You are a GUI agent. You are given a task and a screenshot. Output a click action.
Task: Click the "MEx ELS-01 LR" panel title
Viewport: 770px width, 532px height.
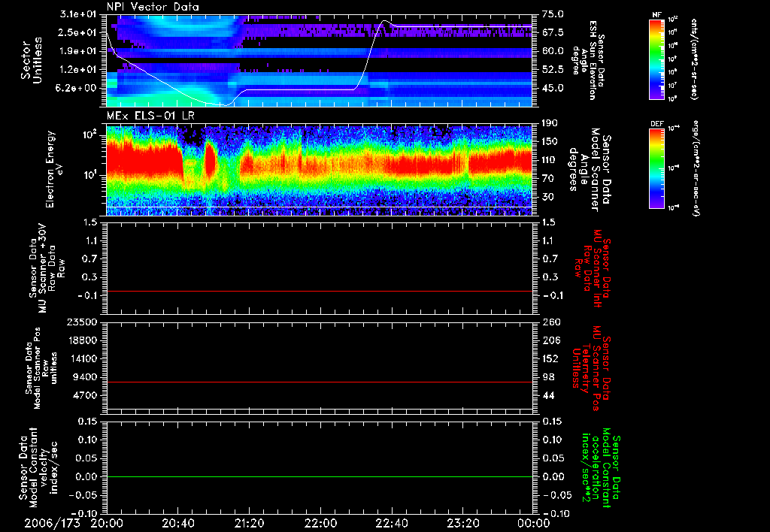click(150, 116)
